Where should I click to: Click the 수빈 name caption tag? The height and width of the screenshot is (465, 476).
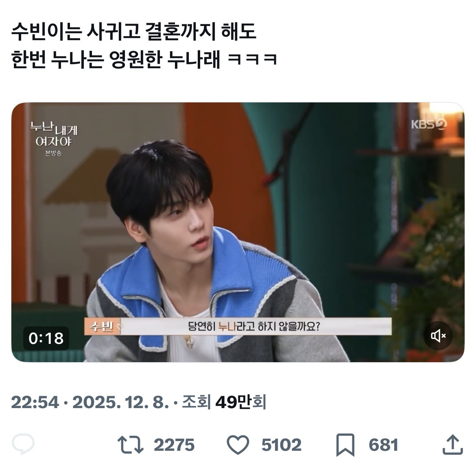[x=103, y=326]
